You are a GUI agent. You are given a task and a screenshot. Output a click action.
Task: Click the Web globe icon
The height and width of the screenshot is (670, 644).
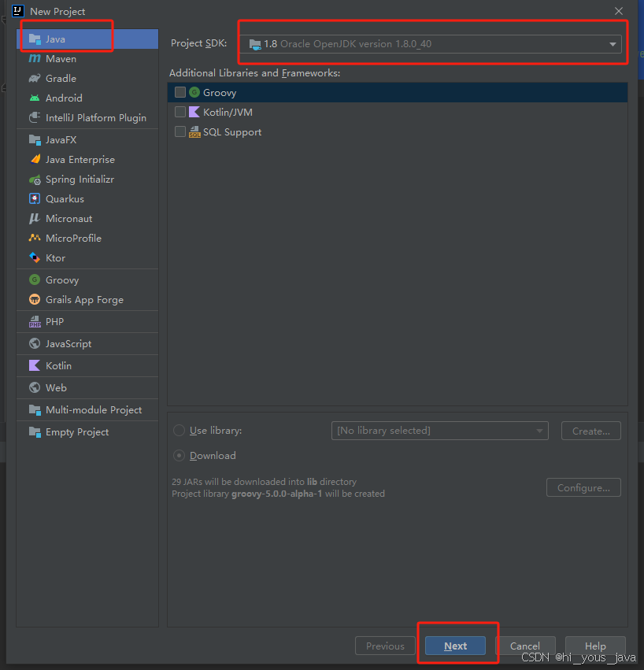[x=35, y=387]
